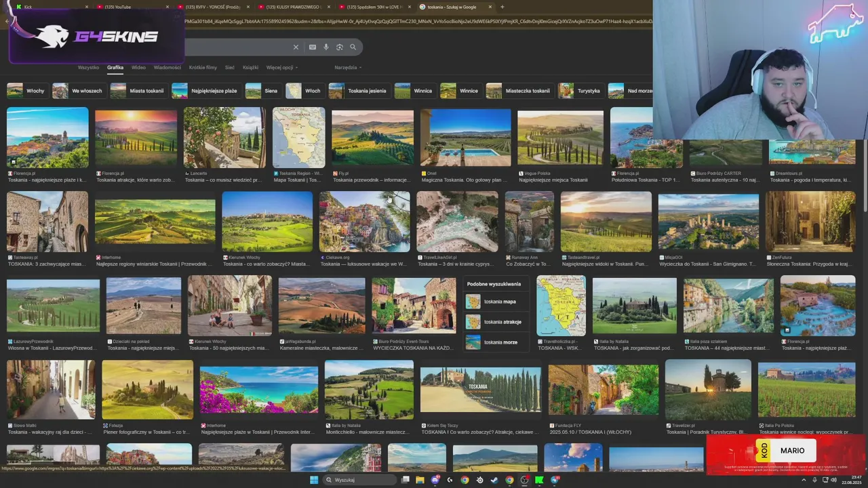868x488 pixels.
Task: Open OBS Studio from the taskbar
Action: tap(524, 480)
